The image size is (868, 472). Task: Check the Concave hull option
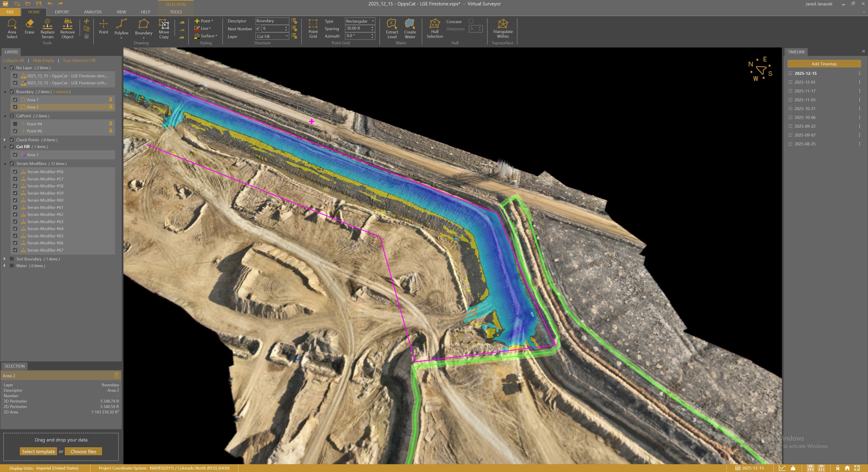(x=471, y=21)
